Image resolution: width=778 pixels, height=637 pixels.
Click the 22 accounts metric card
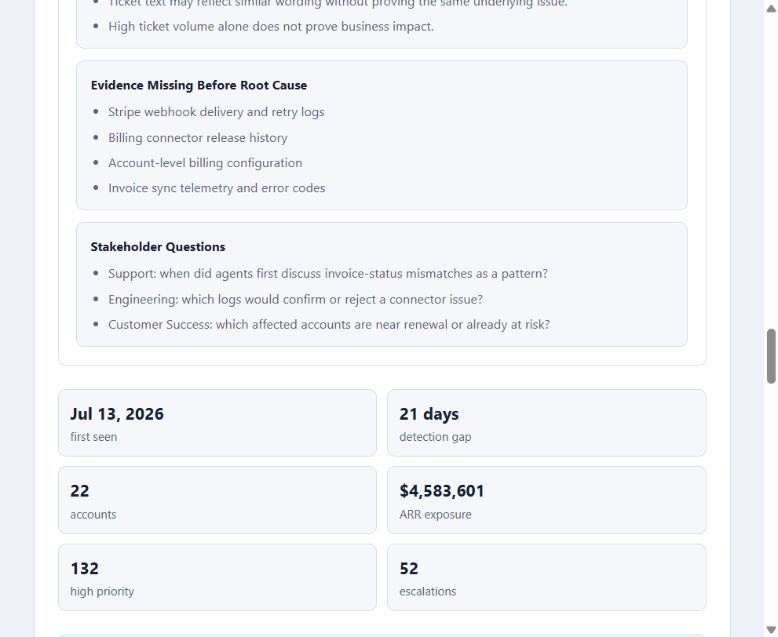coord(217,500)
